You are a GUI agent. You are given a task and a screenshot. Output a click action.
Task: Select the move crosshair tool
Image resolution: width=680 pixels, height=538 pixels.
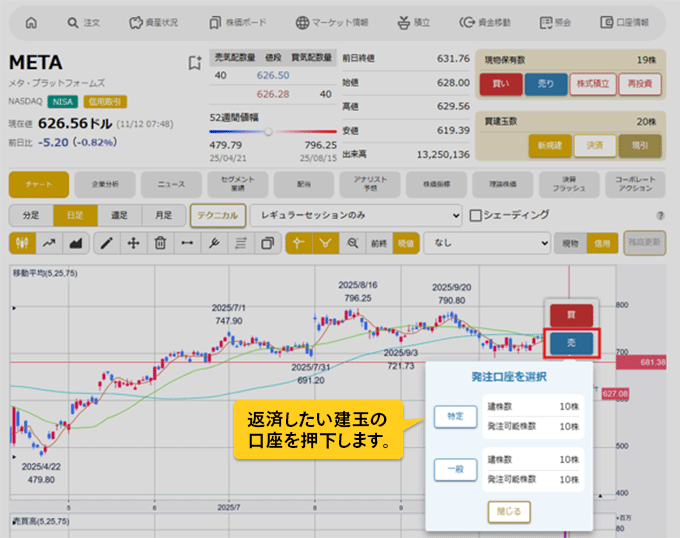pyautogui.click(x=133, y=242)
